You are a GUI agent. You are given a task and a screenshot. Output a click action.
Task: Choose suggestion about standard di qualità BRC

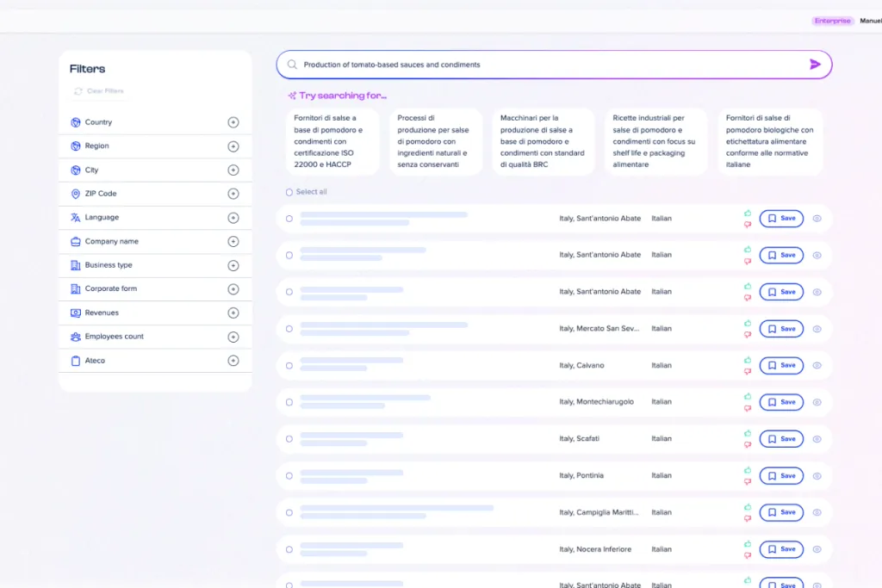click(543, 142)
